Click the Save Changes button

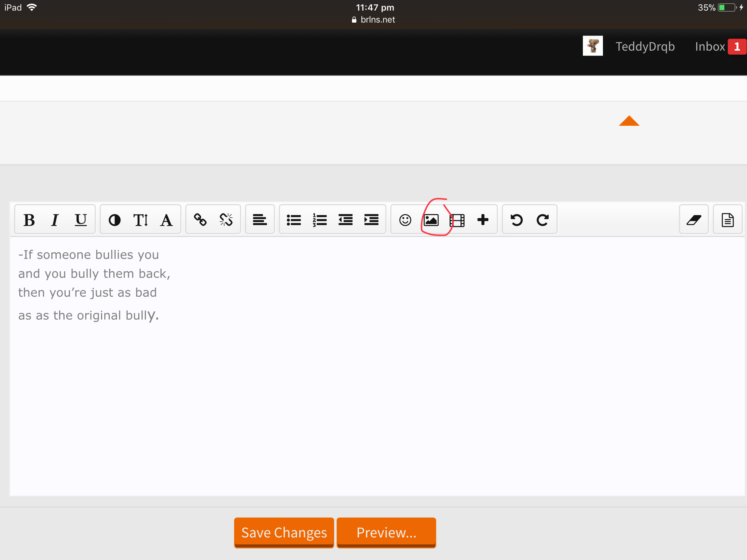(284, 533)
